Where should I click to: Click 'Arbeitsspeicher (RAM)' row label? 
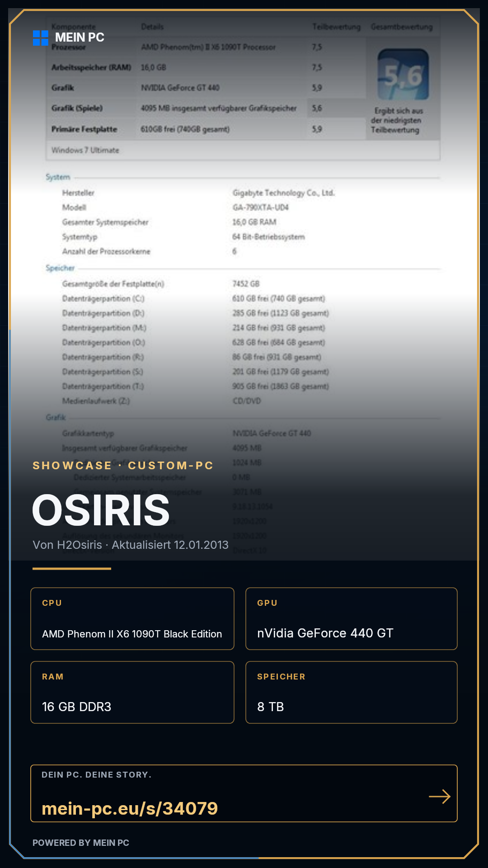pos(91,67)
